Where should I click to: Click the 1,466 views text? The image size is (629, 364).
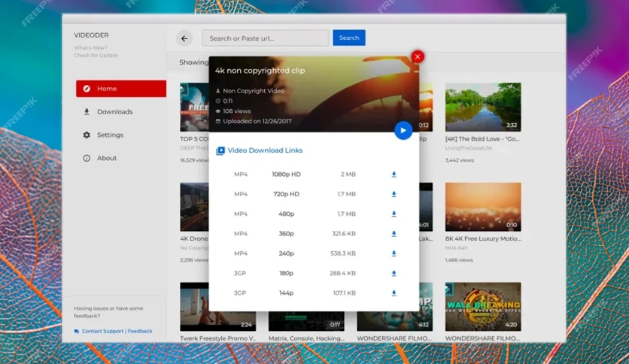tap(459, 260)
